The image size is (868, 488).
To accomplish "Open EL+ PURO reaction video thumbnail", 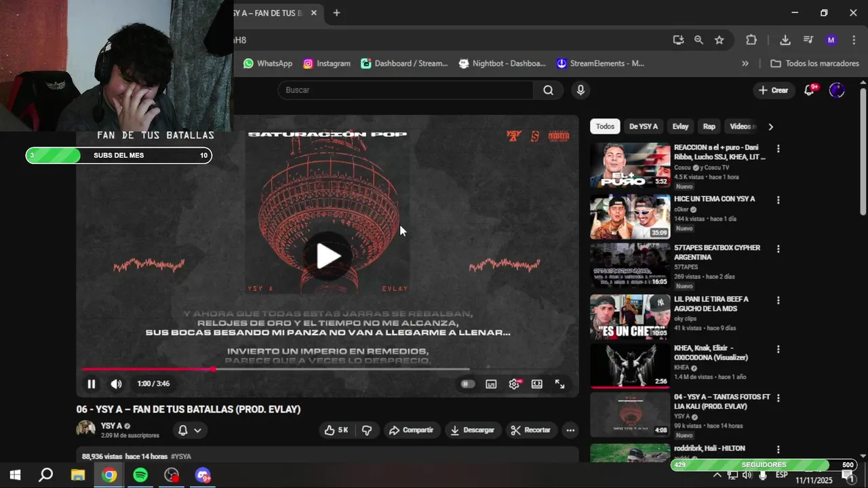I will coord(630,165).
